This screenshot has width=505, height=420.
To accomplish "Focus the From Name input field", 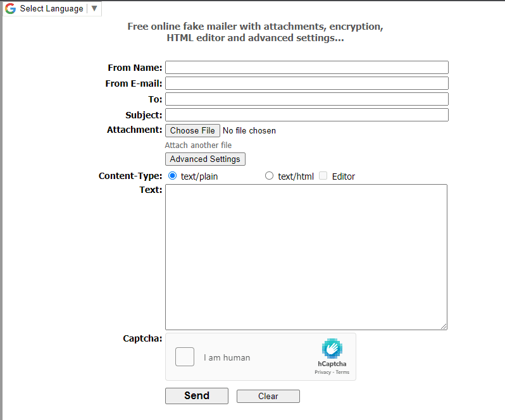I will 306,68.
